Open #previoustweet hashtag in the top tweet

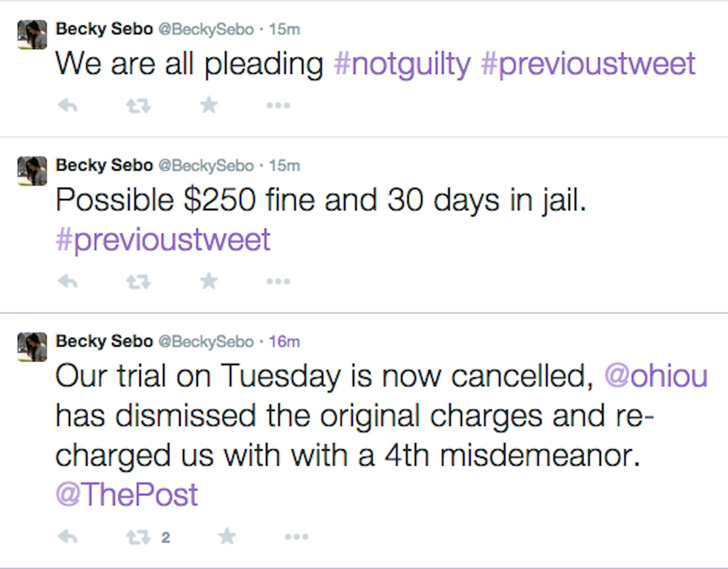coord(588,64)
